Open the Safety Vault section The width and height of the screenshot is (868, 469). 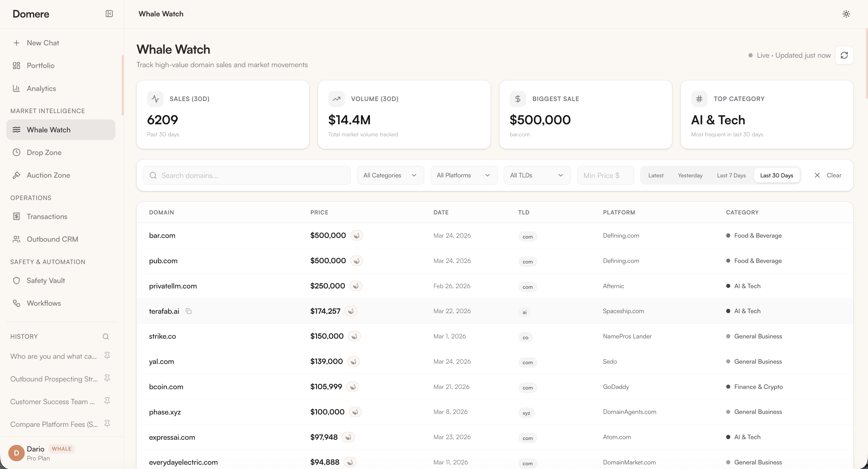[45, 280]
